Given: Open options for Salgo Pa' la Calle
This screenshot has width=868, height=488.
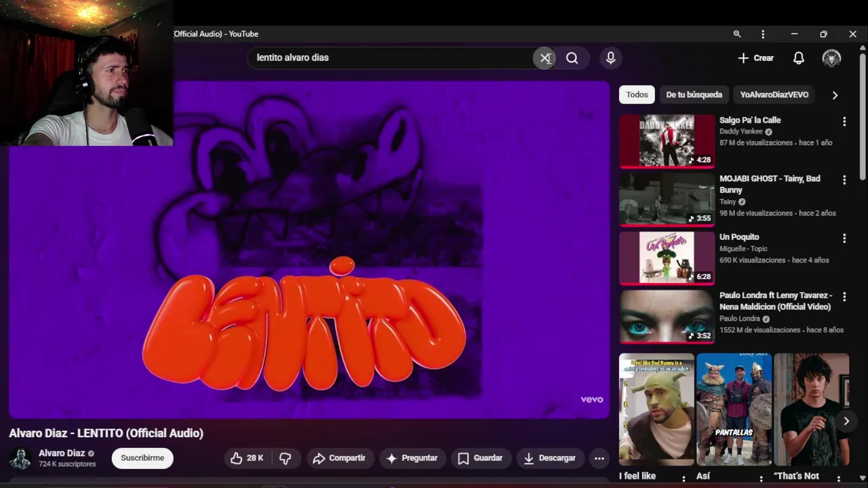Looking at the screenshot, I should (x=844, y=121).
